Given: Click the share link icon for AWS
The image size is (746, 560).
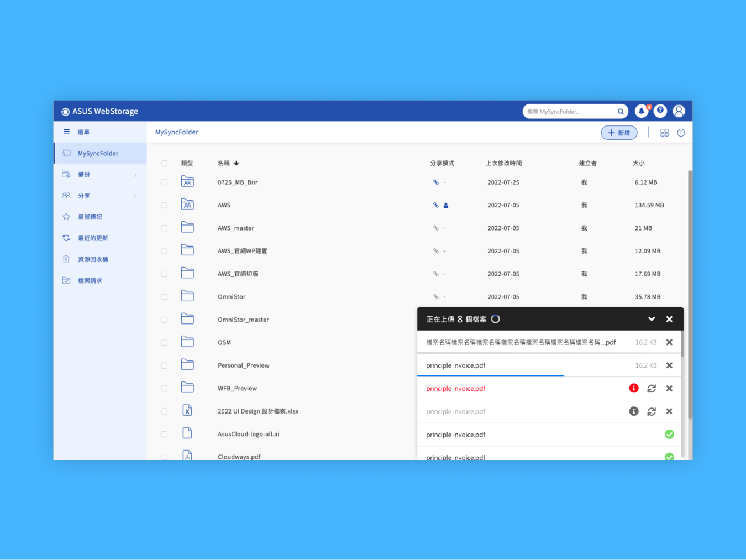Looking at the screenshot, I should coord(436,205).
